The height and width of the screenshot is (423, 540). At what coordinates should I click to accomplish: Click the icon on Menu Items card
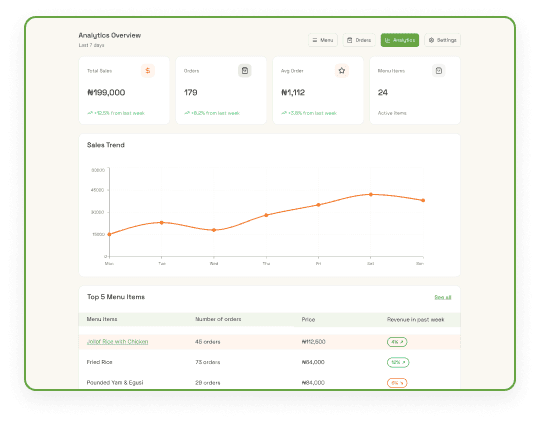438,71
